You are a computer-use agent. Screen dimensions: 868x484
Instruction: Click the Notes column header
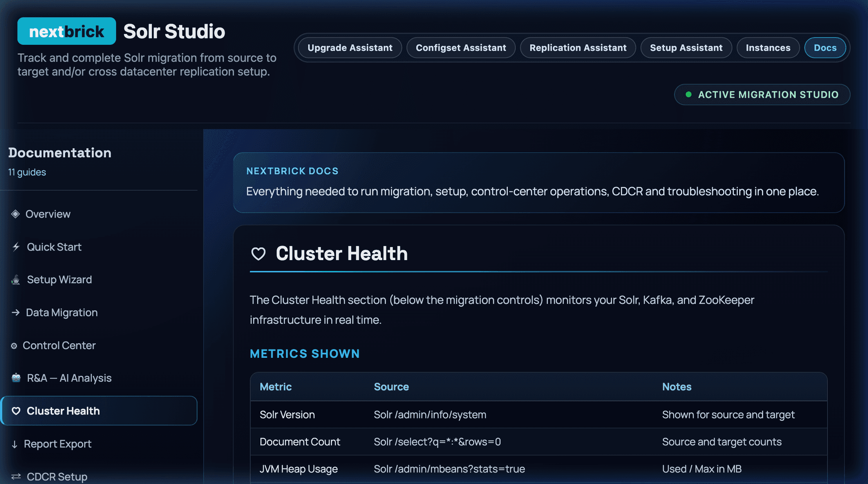(677, 387)
